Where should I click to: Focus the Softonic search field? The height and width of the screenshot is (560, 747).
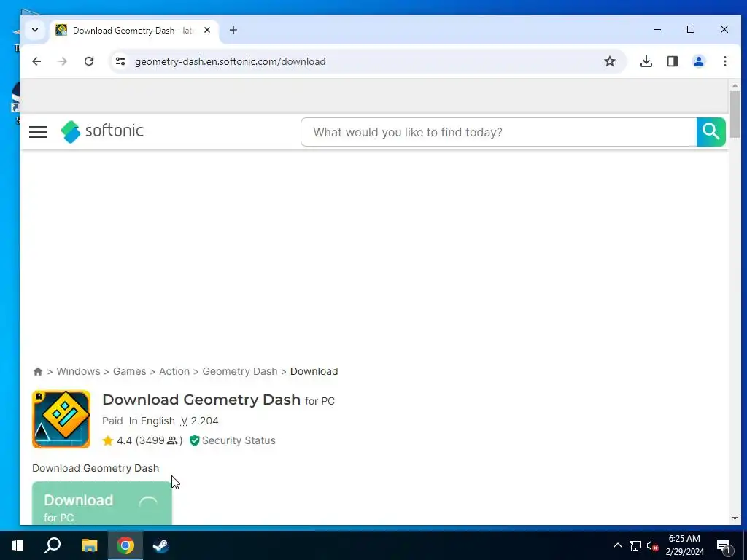click(498, 132)
